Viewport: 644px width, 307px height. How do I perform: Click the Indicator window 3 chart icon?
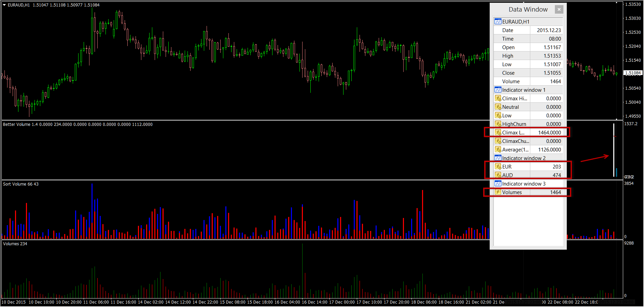498,184
